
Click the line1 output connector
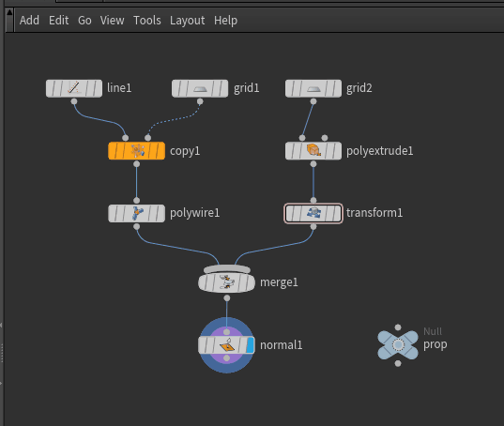click(x=74, y=101)
